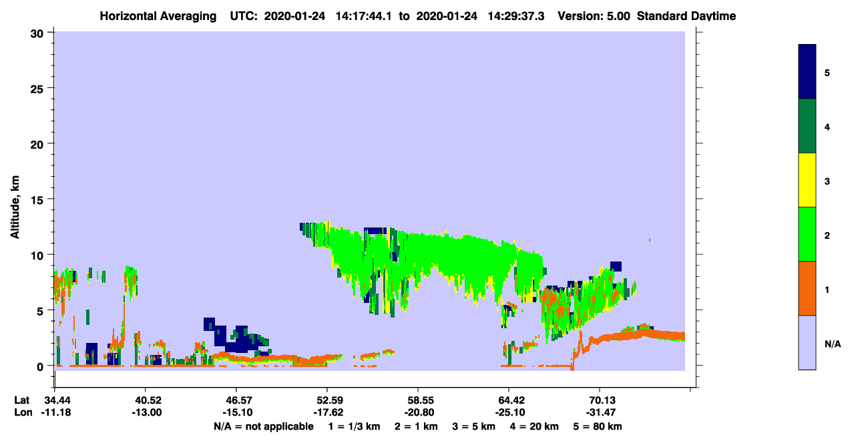This screenshot has width=868, height=445.
Task: Click longitude value '-25.10'
Action: coord(509,412)
